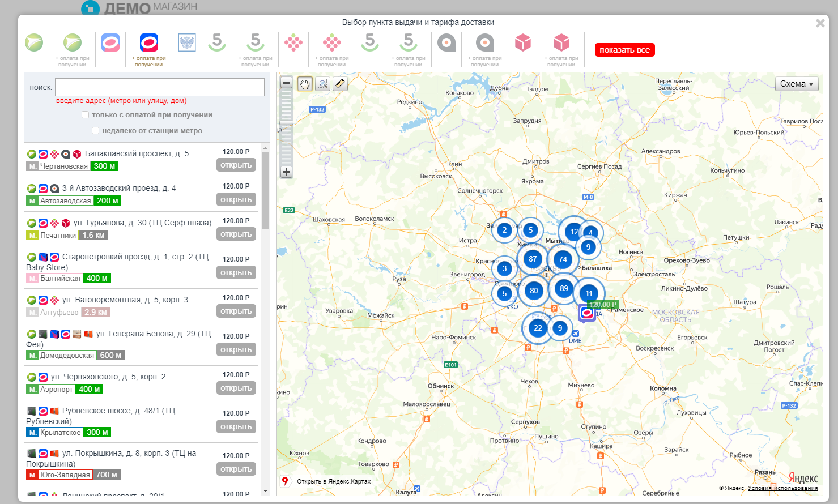Click metro label 'Чертановская'
This screenshot has width=838, height=504.
tap(64, 166)
